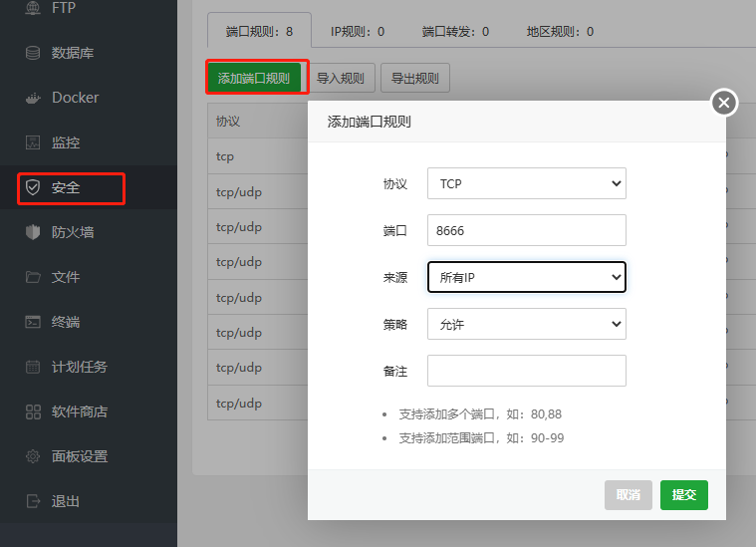Click the gear icon for 面板设置
This screenshot has width=756, height=547.
point(33,456)
